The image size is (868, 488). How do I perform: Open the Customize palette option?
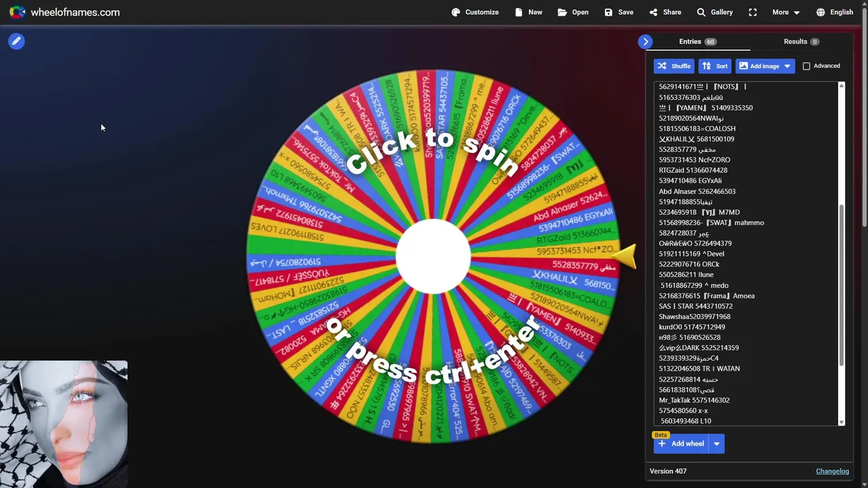(x=475, y=12)
